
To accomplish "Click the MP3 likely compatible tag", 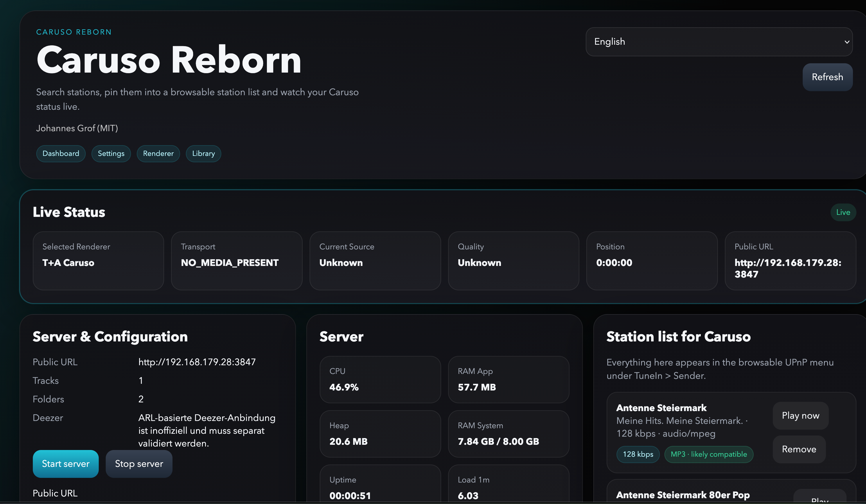I will point(709,455).
